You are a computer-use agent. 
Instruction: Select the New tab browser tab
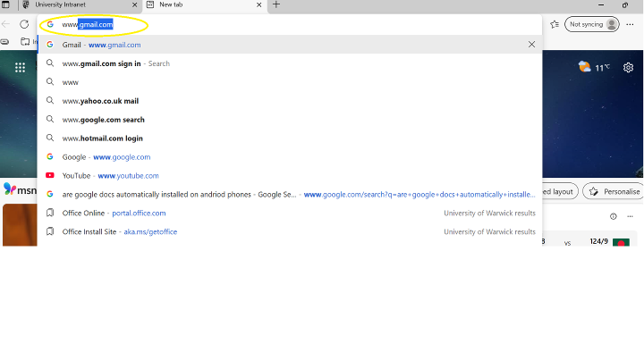click(x=205, y=5)
